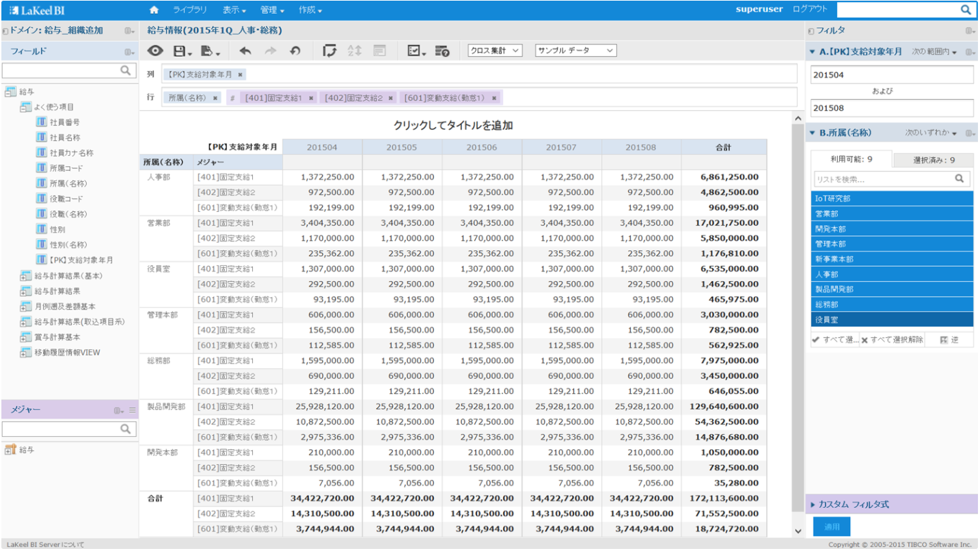Collapse filter A.【PK】支給対象年月

pos(812,52)
